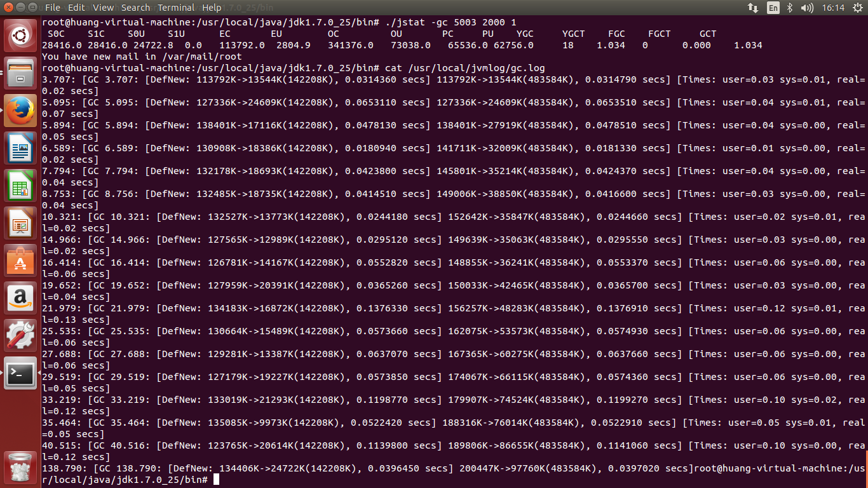Open the View menu
Image resolution: width=868 pixels, height=488 pixels.
[103, 8]
